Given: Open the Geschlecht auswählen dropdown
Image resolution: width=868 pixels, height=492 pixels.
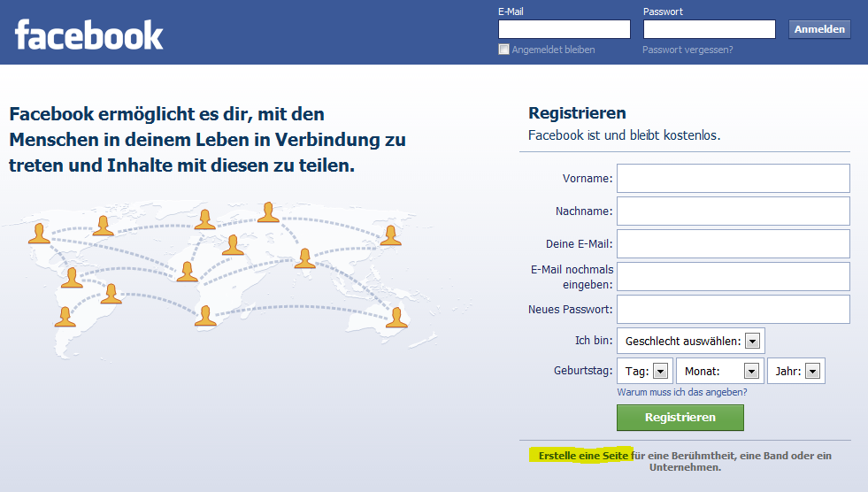Looking at the screenshot, I should click(691, 341).
